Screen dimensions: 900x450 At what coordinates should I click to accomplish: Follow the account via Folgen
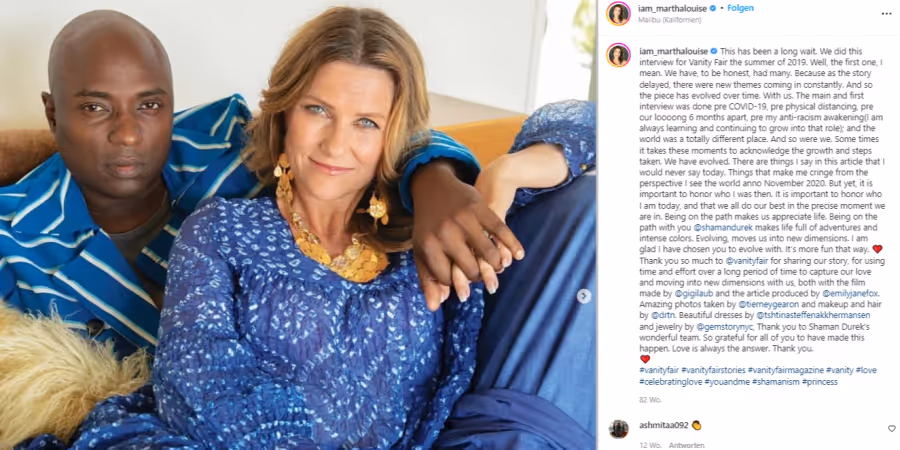[740, 9]
